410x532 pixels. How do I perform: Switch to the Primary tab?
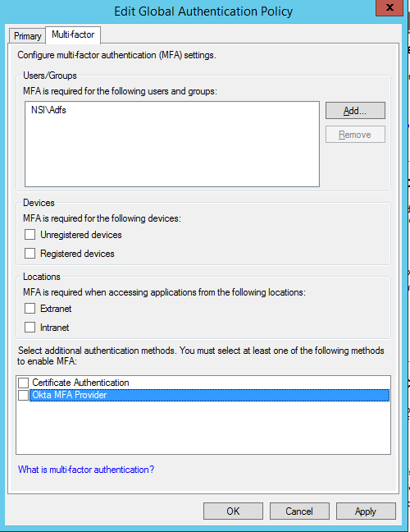click(27, 35)
